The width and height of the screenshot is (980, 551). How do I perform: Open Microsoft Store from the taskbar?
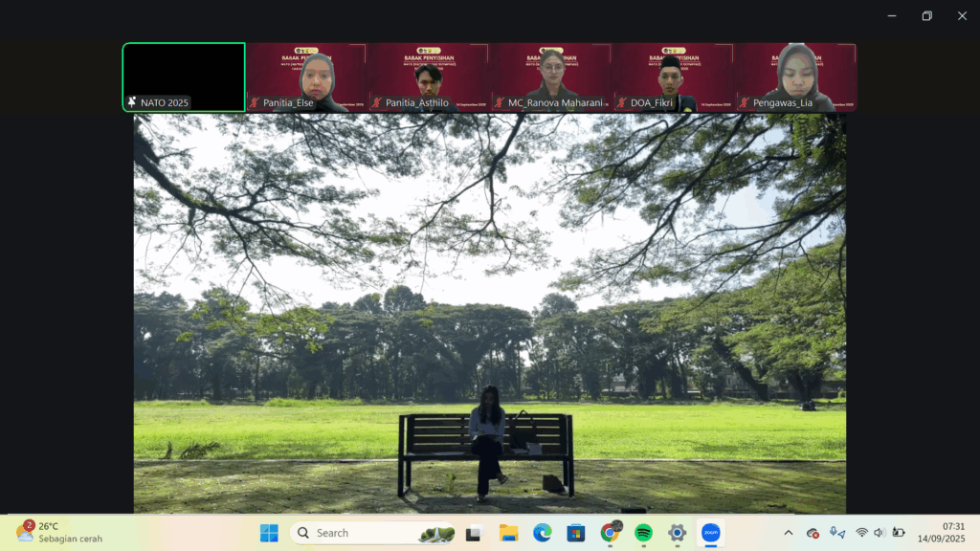[575, 533]
